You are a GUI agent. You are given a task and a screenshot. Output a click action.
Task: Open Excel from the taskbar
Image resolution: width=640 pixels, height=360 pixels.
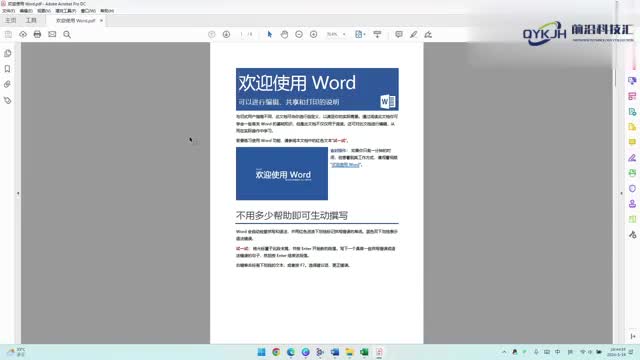(x=364, y=352)
